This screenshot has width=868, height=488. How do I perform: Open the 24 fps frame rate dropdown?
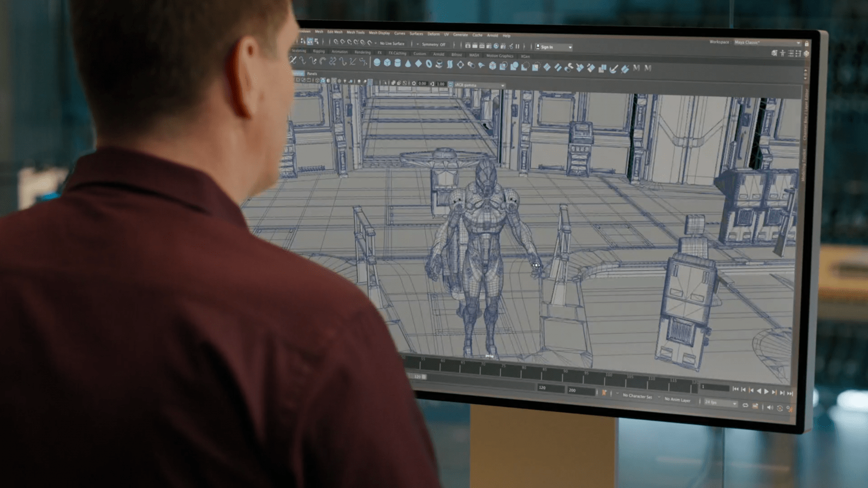pyautogui.click(x=720, y=403)
